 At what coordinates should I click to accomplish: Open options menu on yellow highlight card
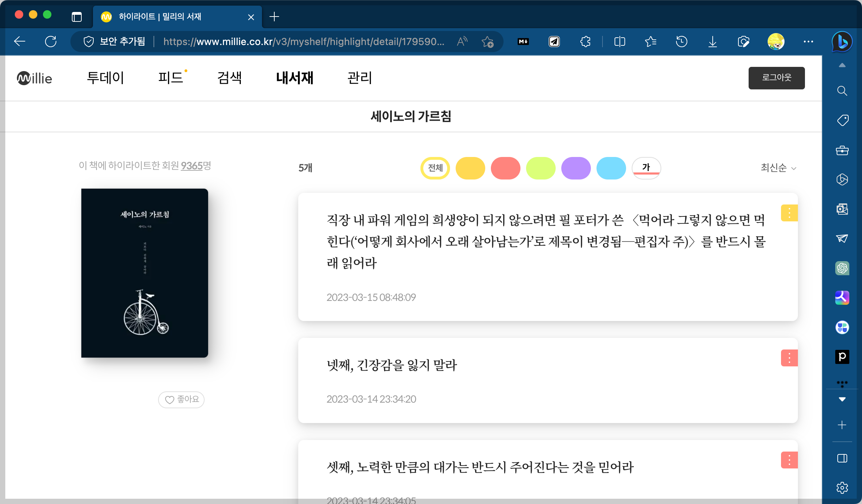789,213
